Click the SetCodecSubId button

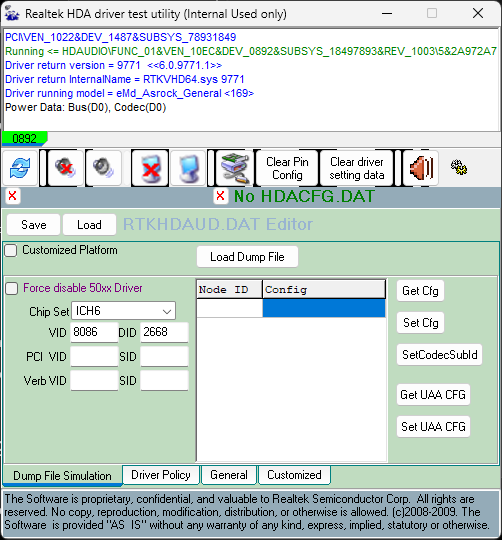pos(440,354)
